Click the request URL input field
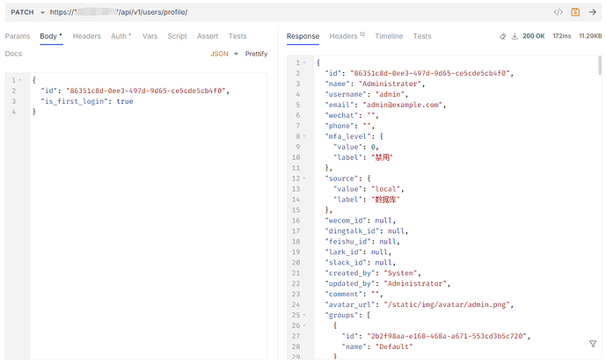606x364 pixels. tap(297, 12)
